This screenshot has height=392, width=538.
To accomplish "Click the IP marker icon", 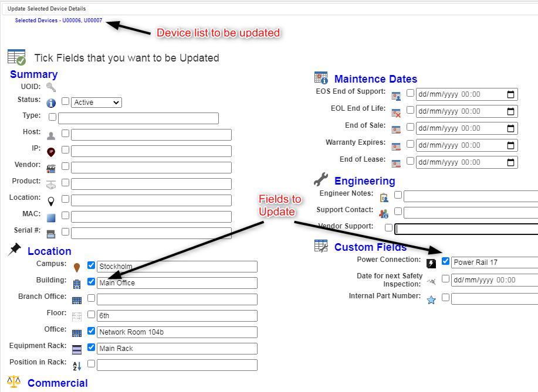I will pos(51,152).
